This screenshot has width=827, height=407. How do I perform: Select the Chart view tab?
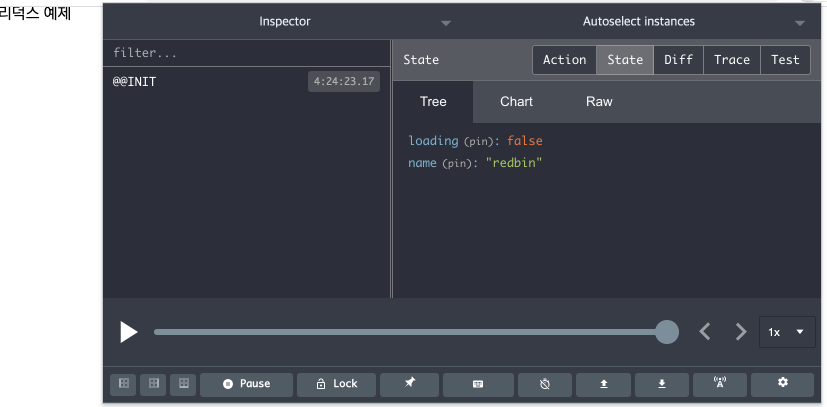tap(516, 102)
